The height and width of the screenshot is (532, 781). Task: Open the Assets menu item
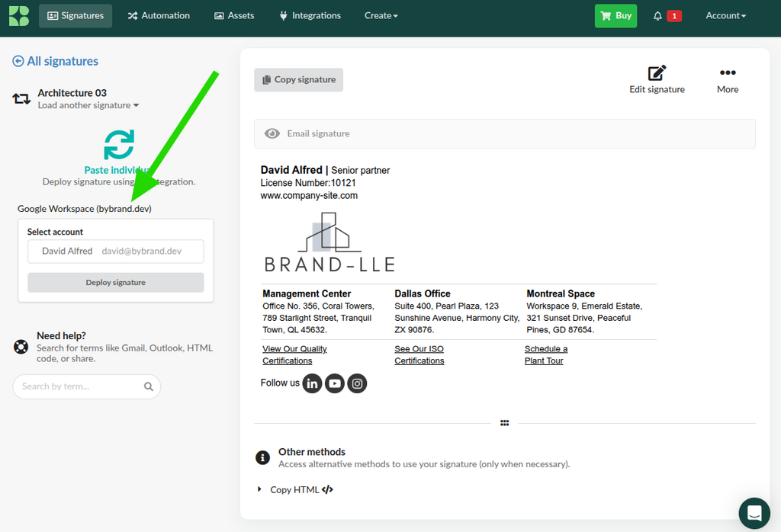(234, 15)
